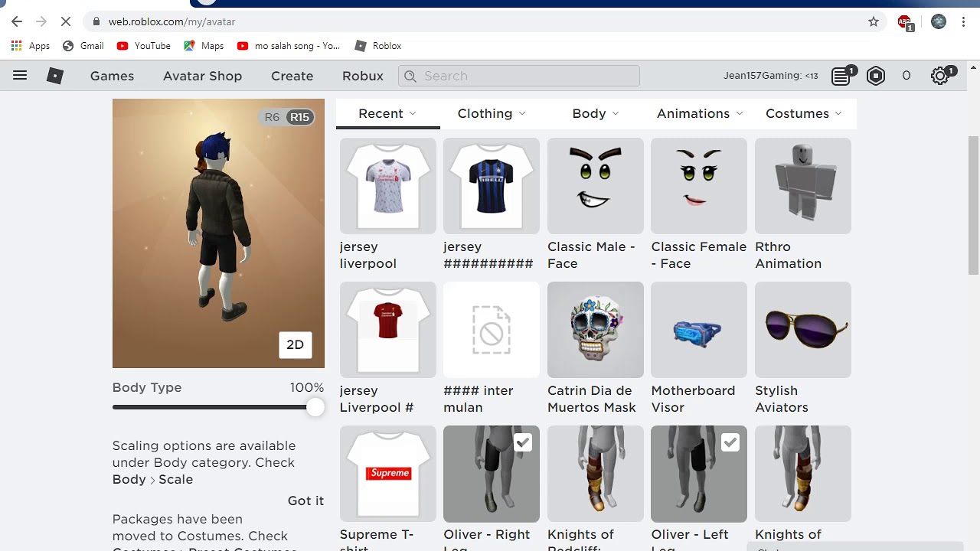980x551 pixels.
Task: Open the Roblox hamburger navigation menu
Action: [x=20, y=76]
